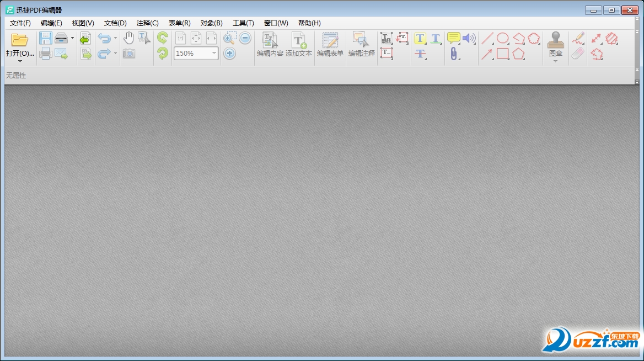Click the snapshot camera icon
The width and height of the screenshot is (644, 361).
coord(128,54)
